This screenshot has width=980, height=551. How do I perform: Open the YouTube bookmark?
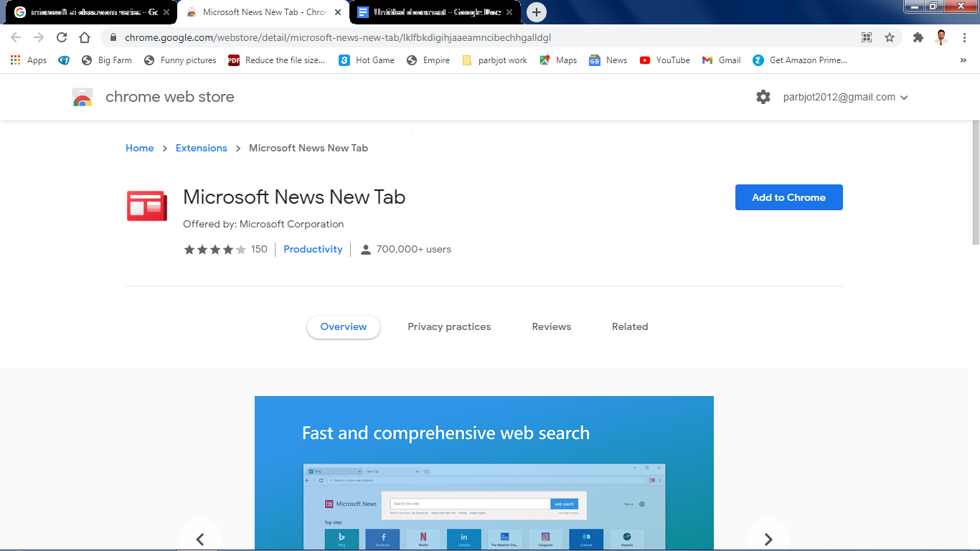[665, 60]
